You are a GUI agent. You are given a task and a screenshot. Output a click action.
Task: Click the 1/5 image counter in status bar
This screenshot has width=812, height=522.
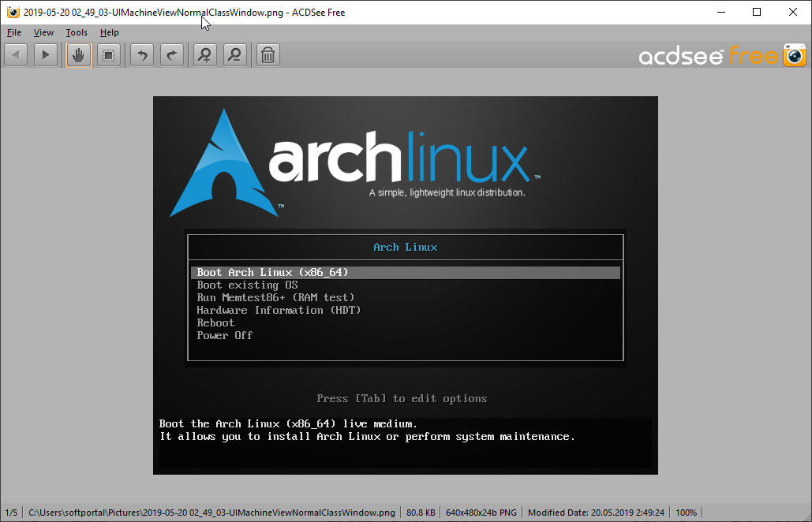[11, 513]
